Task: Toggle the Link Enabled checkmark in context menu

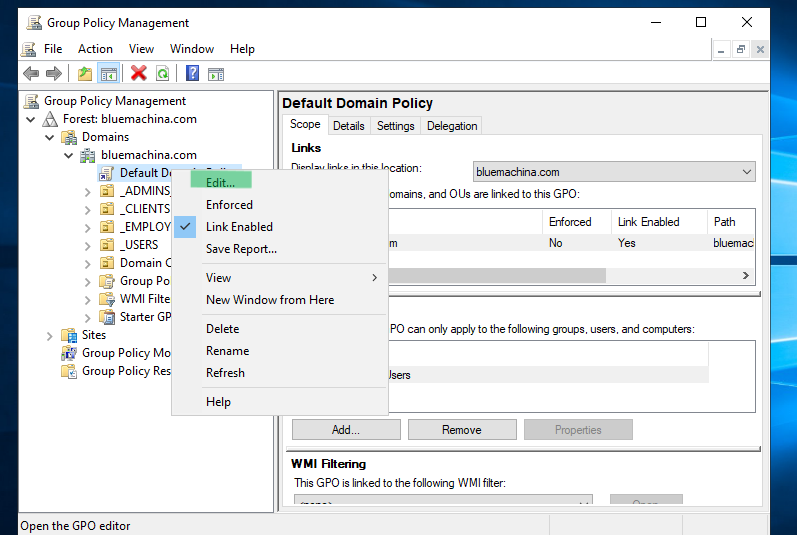Action: coord(185,227)
